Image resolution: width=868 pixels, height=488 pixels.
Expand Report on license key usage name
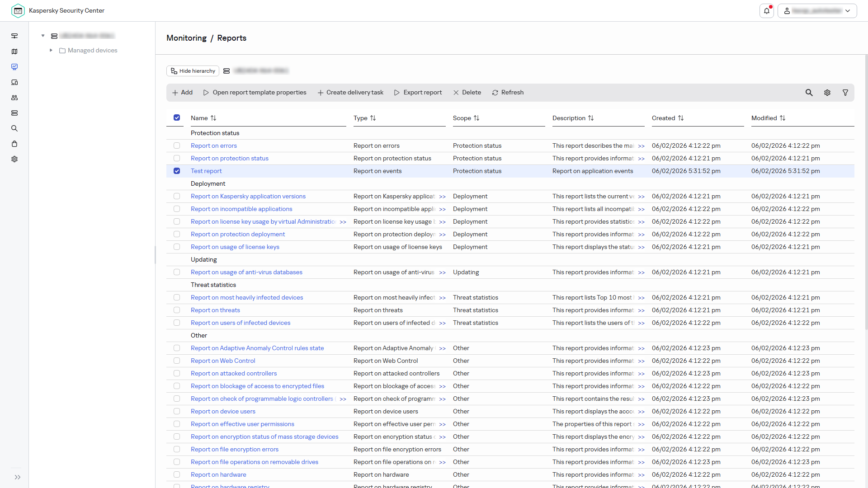point(343,222)
